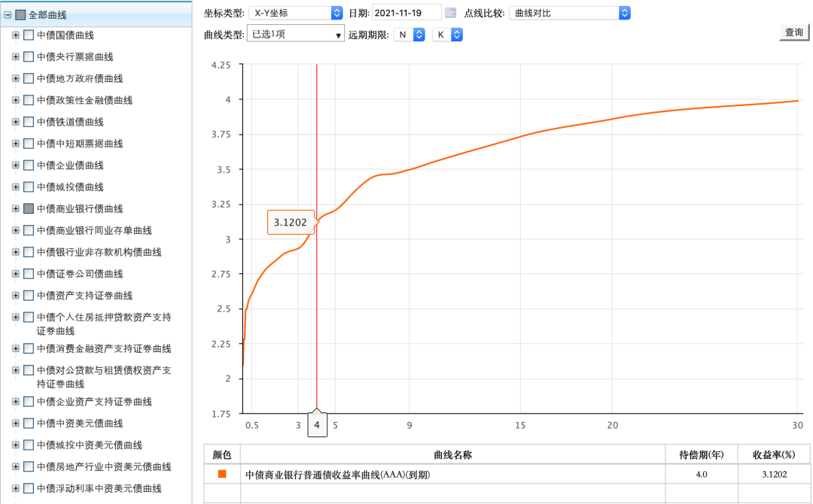
Task: Open the 远期期限 K dropdown
Action: 447,35
